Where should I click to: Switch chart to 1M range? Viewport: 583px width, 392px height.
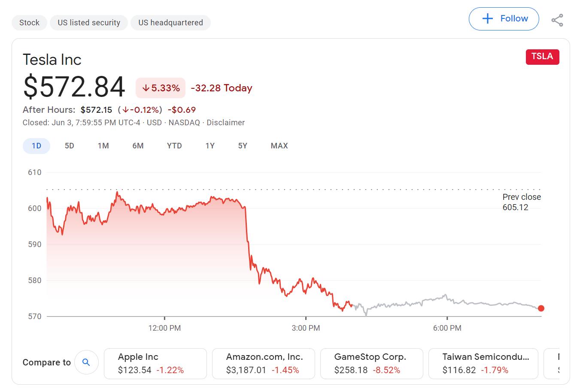click(x=103, y=146)
